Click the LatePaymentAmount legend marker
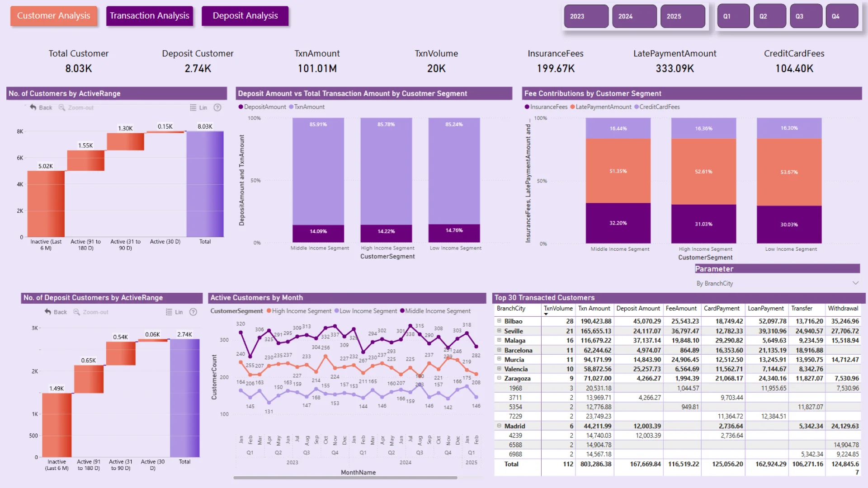The height and width of the screenshot is (488, 868). click(573, 107)
